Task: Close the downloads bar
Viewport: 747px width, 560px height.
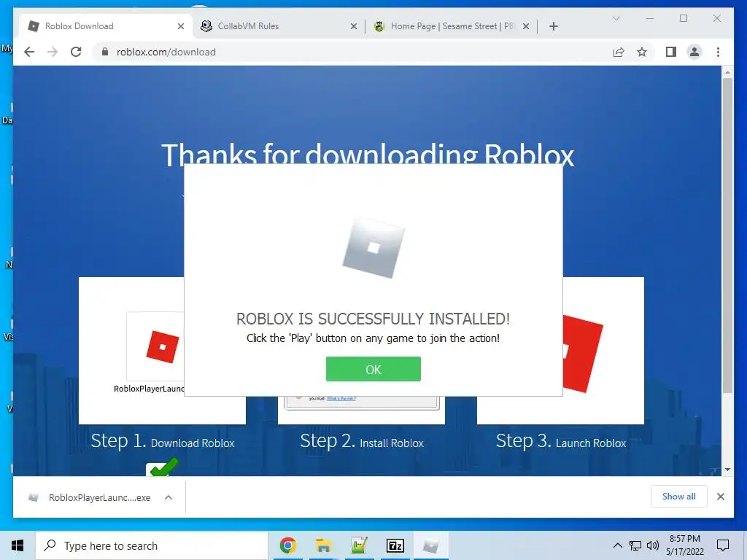Action: click(720, 497)
